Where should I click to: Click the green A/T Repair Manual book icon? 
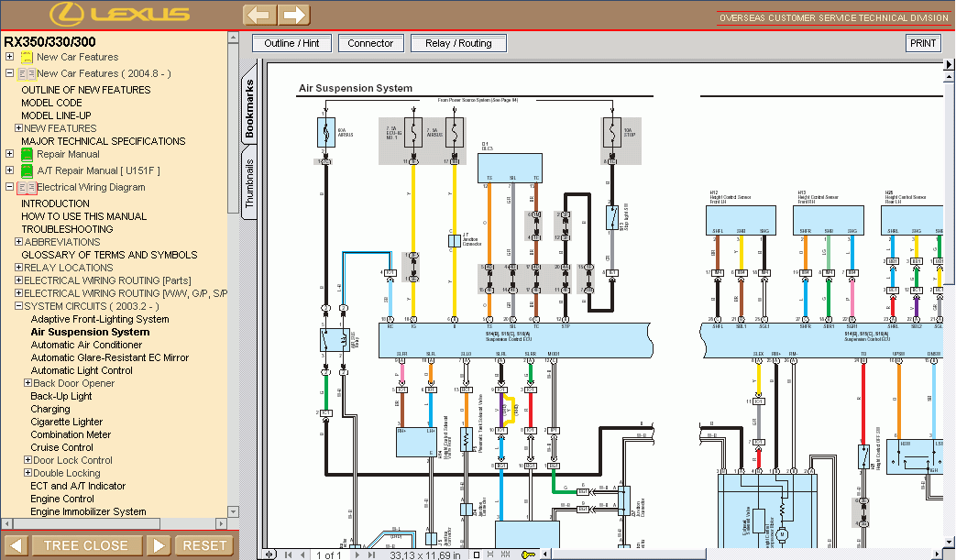(27, 170)
